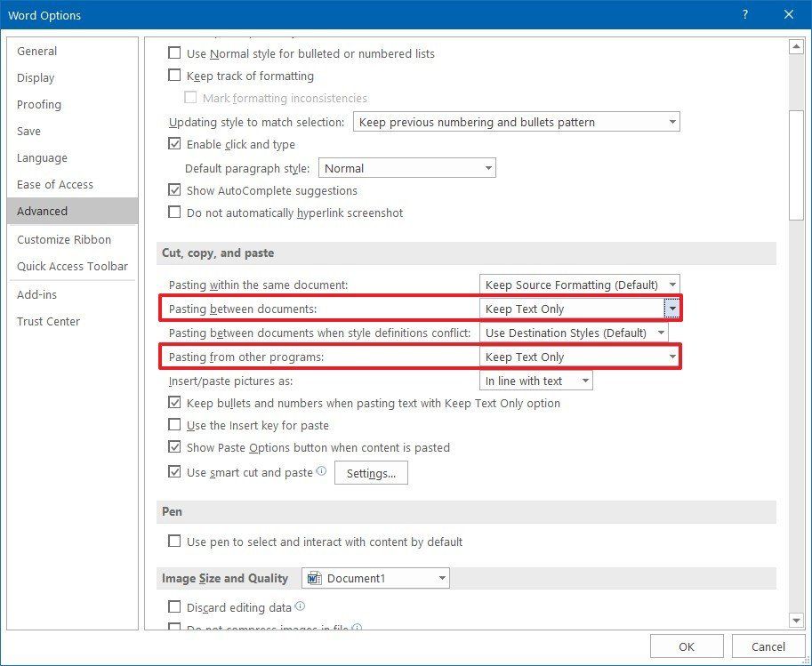Expand the Updating style to match selection dropdown
The height and width of the screenshot is (666, 812).
[x=674, y=121]
